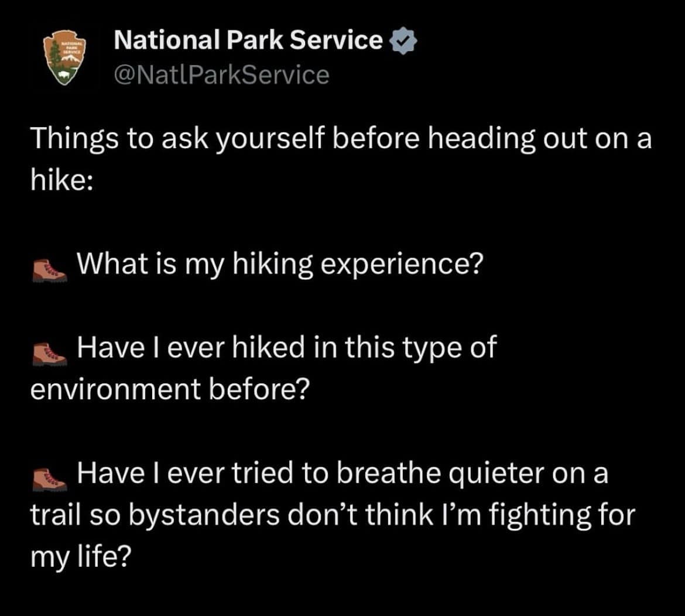The image size is (685, 616).
Task: Click the "Have I ever hiked in this type of" line
Action: pyautogui.click(x=286, y=348)
